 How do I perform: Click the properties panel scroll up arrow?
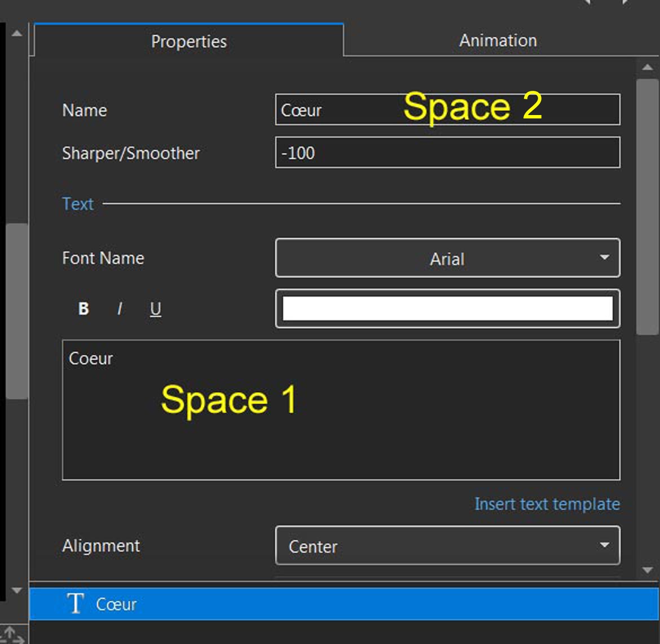pos(648,67)
